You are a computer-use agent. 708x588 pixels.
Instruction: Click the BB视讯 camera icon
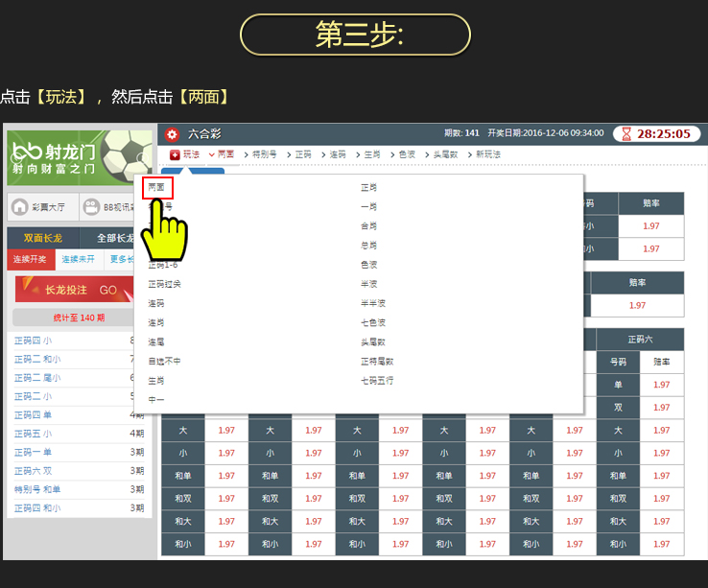click(x=91, y=206)
